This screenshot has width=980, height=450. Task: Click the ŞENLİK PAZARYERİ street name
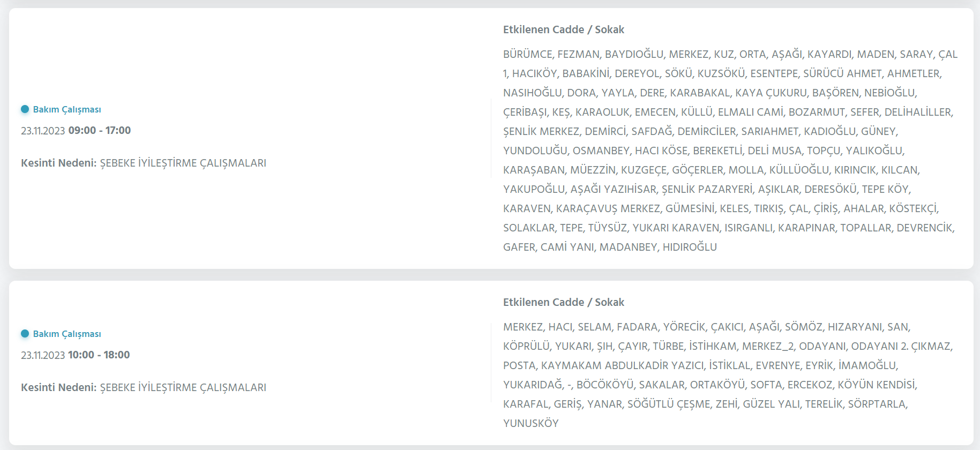pyautogui.click(x=707, y=189)
